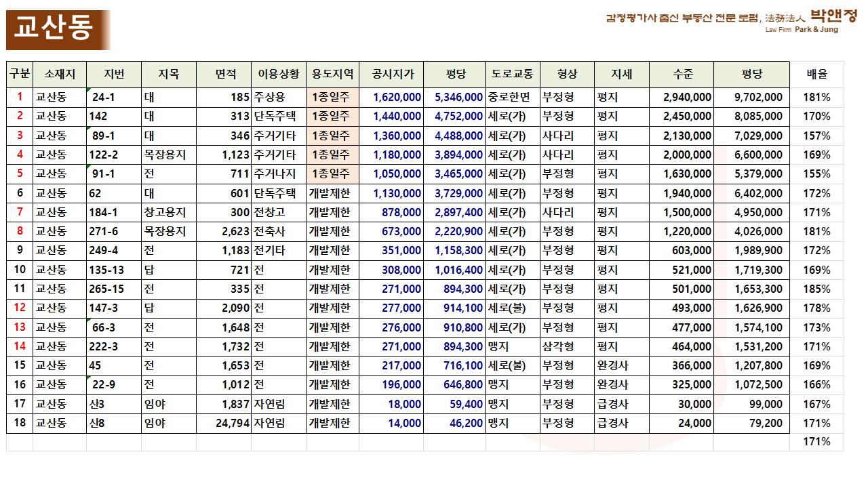
Task: Click per-pyeong value 59,400
Action: [x=454, y=404]
